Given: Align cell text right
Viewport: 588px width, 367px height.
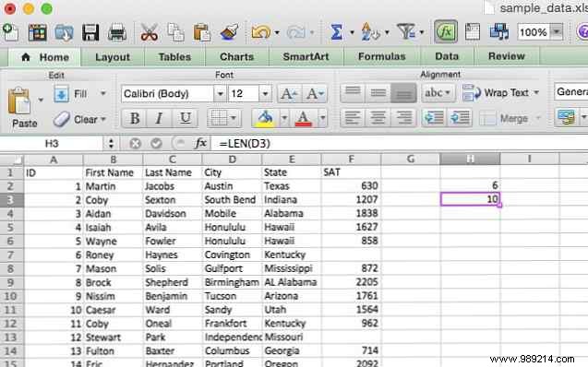Looking at the screenshot, I should (403, 118).
